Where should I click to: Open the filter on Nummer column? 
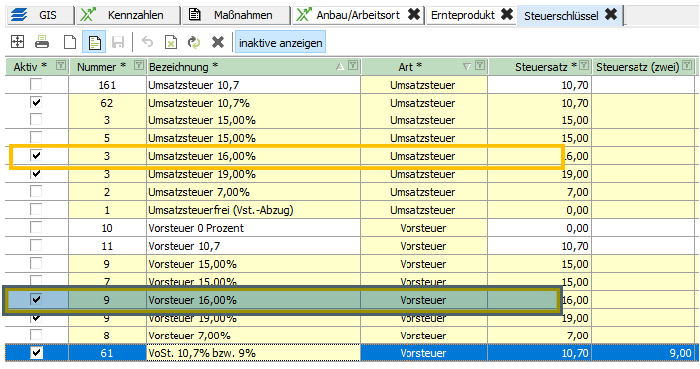139,66
